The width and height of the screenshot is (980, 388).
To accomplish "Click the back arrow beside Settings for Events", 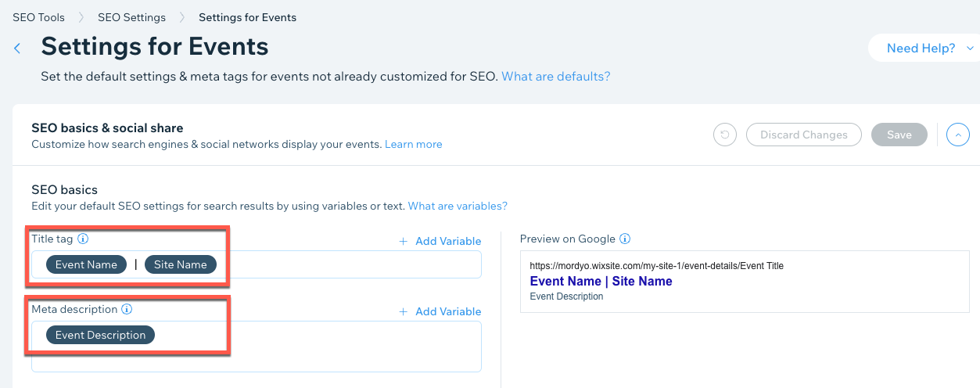I will (x=17, y=48).
